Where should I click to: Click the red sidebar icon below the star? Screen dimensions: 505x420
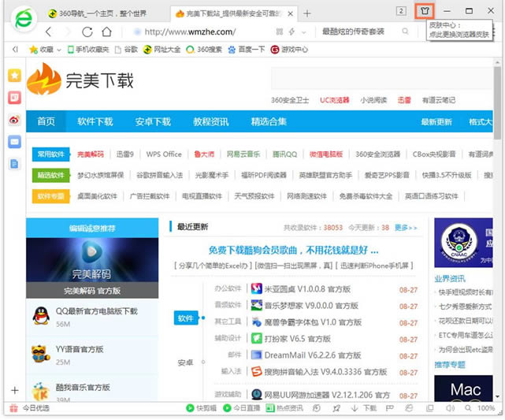(x=14, y=98)
